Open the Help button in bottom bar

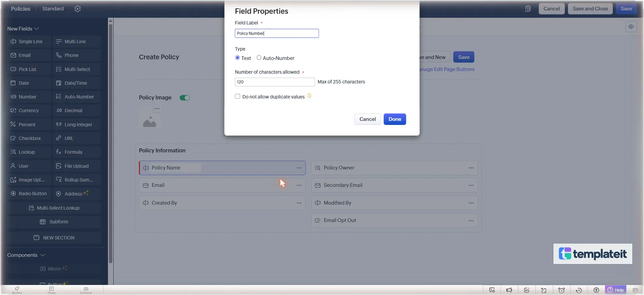pyautogui.click(x=616, y=290)
